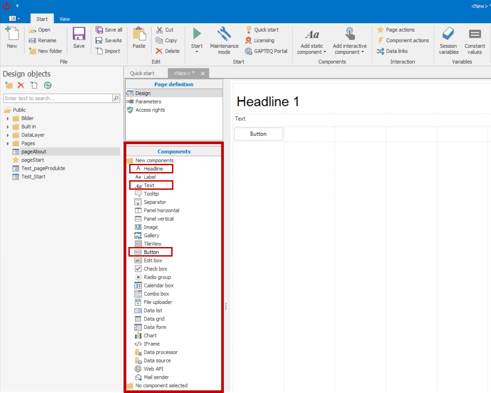Open quick access toolbar dropdown in title bar
Image resolution: width=491 pixels, height=393 pixels.
pos(17,6)
